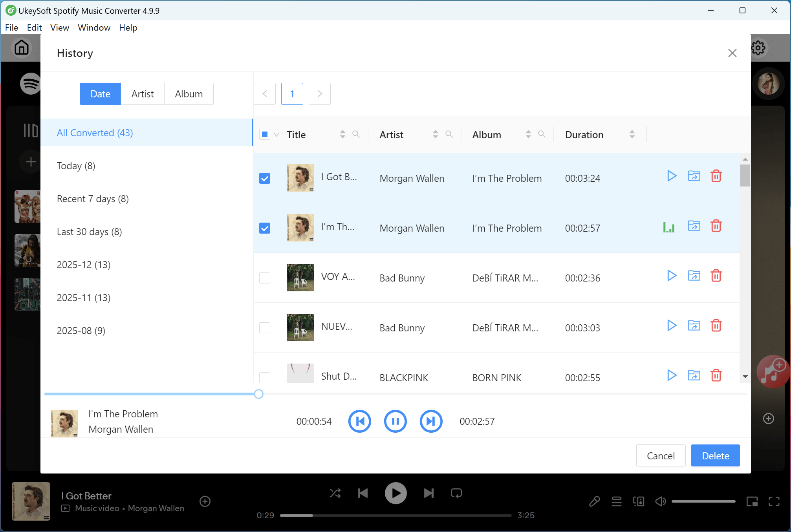The height and width of the screenshot is (532, 791).
Task: Delete the NUEV... track from history
Action: 716,325
